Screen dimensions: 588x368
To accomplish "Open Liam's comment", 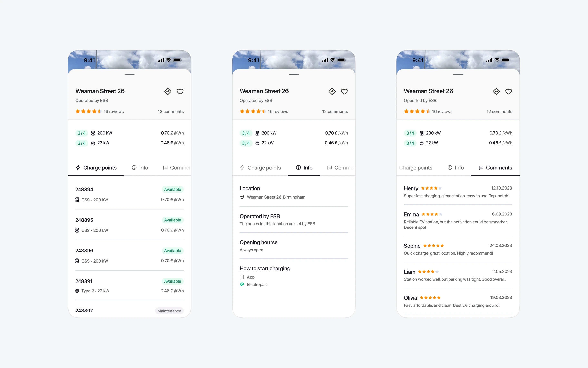I will pos(458,275).
